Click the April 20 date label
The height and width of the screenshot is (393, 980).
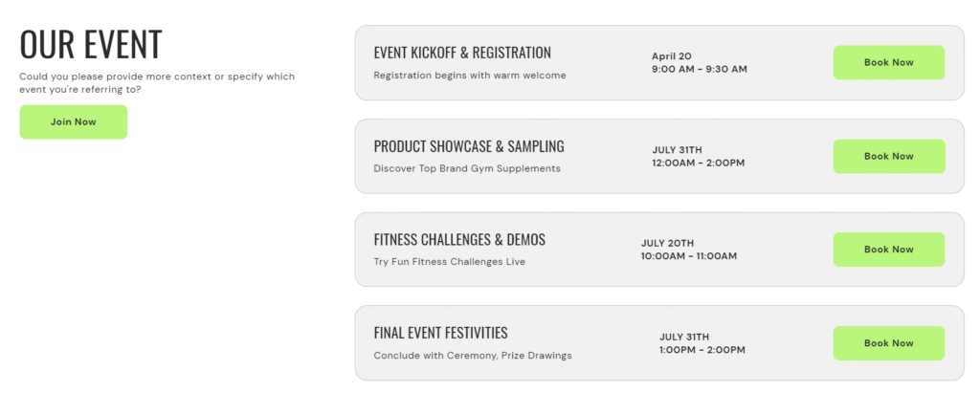tap(672, 55)
